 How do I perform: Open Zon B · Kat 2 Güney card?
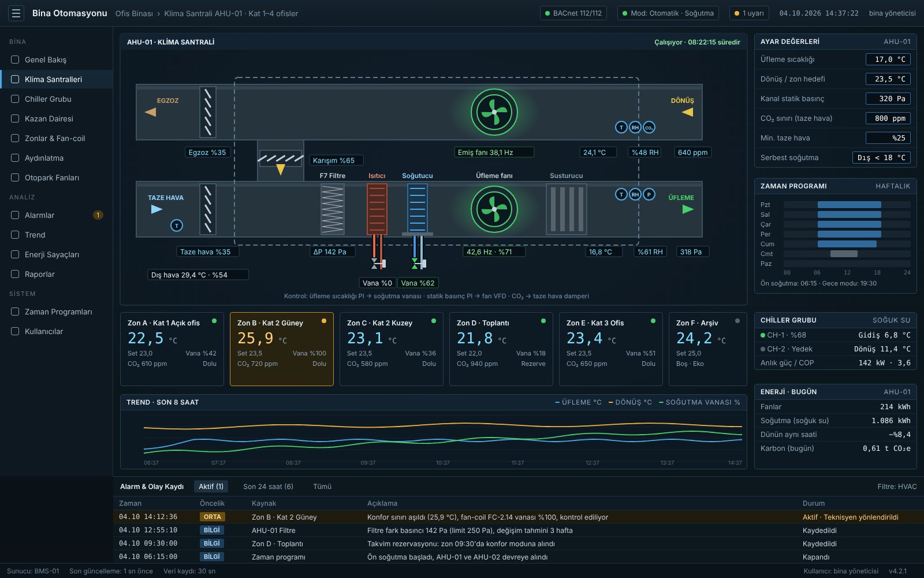282,349
